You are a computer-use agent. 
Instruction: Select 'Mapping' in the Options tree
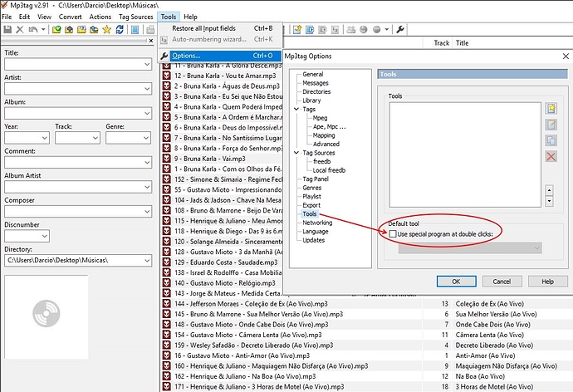(324, 135)
